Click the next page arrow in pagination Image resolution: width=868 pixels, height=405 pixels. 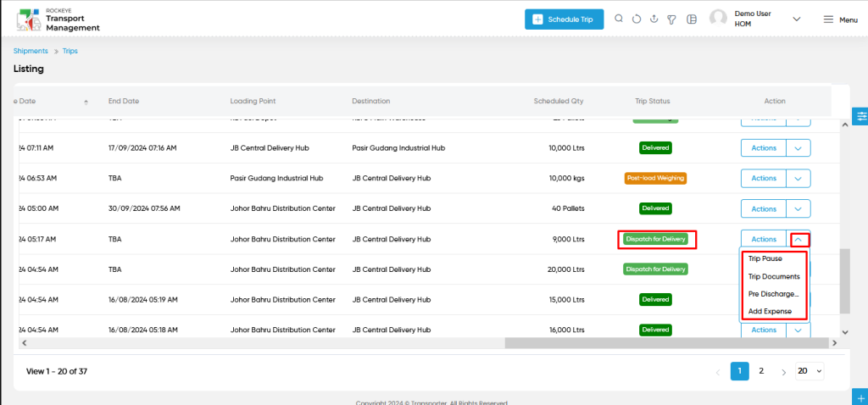point(783,372)
